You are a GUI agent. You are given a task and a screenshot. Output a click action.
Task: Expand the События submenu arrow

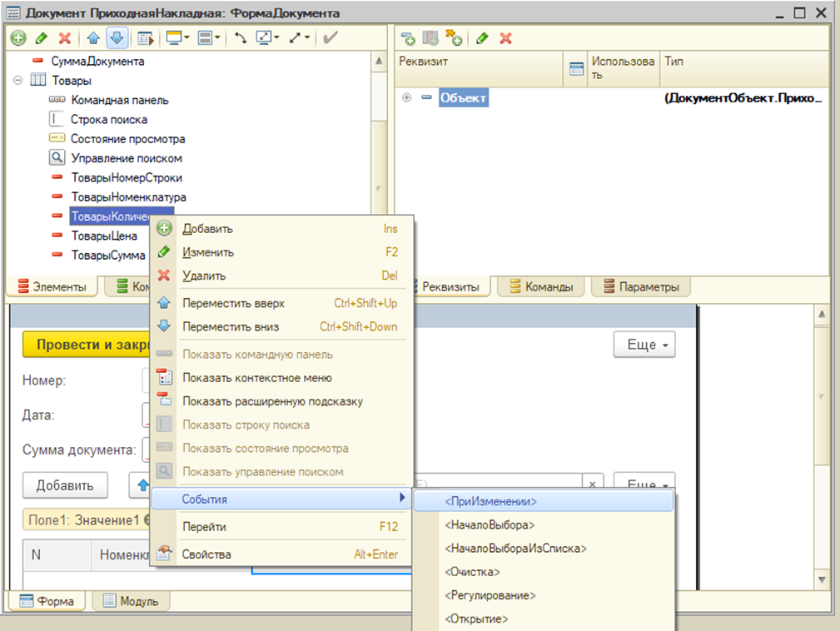402,498
